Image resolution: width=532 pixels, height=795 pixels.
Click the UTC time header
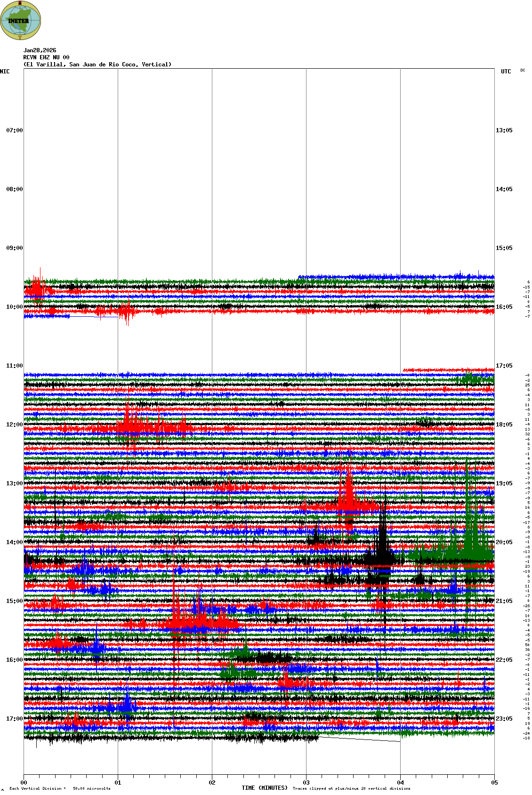(x=506, y=72)
